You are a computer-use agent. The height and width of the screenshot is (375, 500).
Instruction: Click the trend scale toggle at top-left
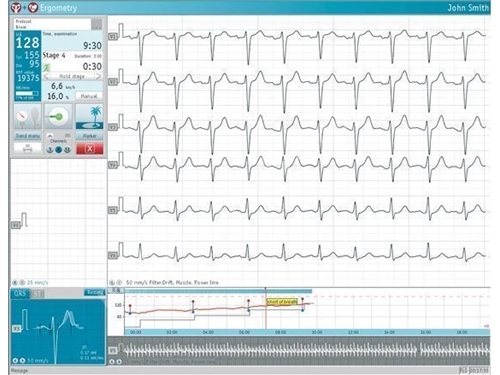pos(116,291)
